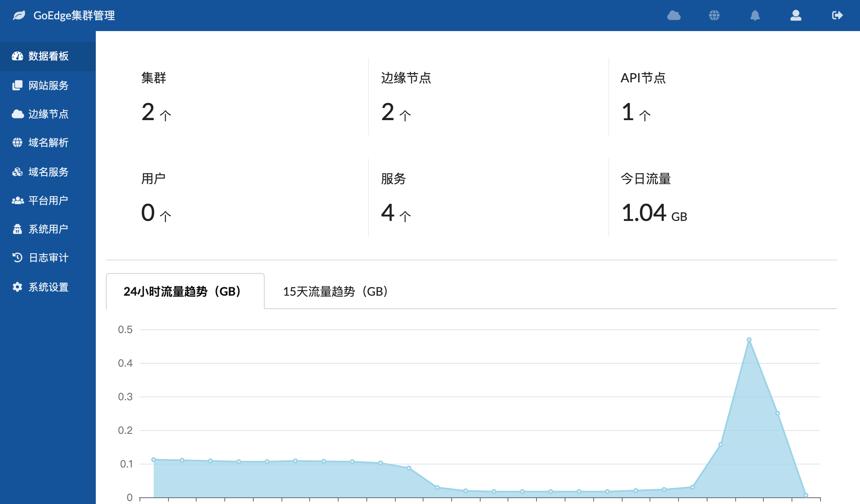Click the 今日流量 value 1.04 GB

(654, 213)
